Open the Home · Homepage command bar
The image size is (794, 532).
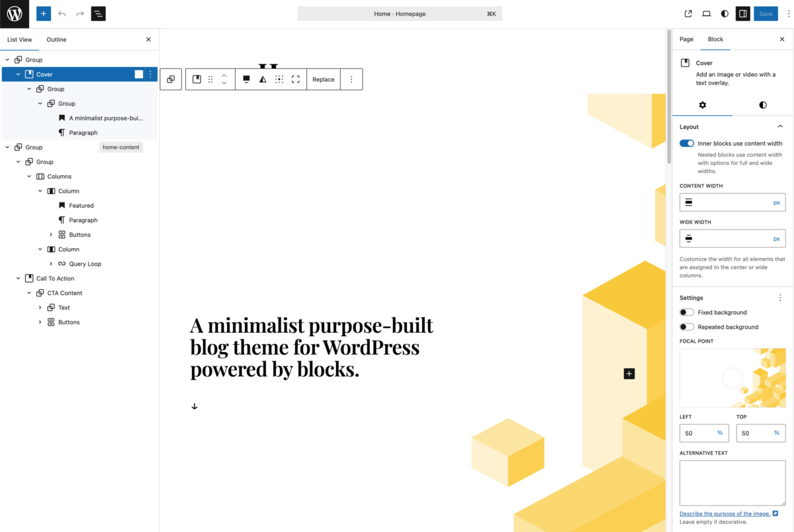pos(400,13)
